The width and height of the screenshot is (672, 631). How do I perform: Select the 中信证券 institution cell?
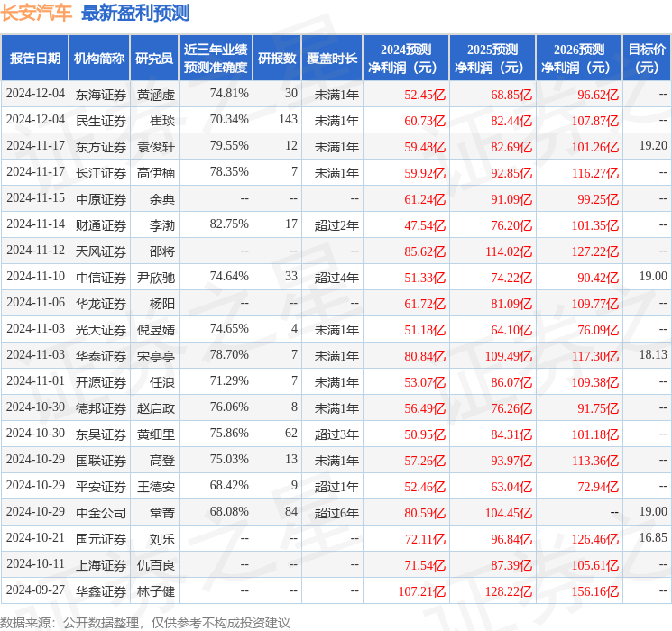click(x=101, y=278)
